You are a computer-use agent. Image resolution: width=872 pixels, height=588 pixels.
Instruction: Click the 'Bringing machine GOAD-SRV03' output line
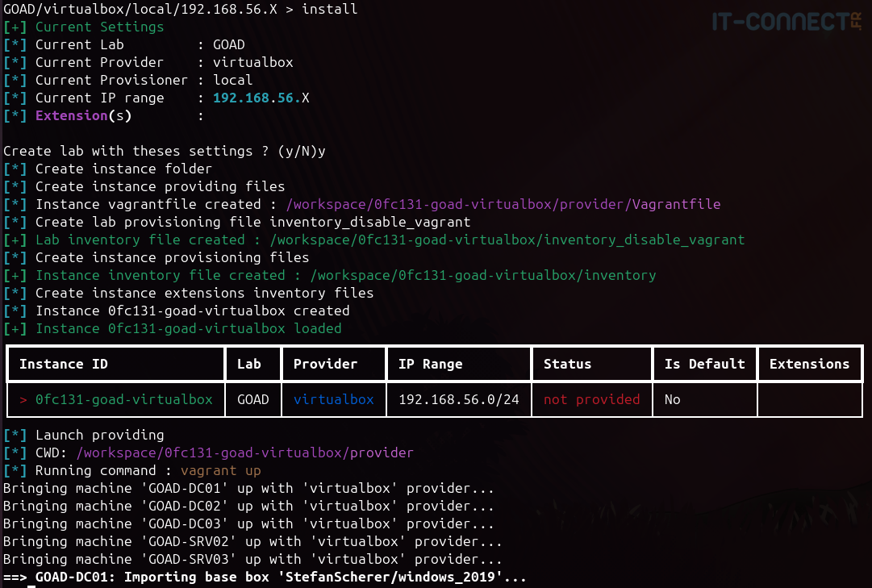250,559
